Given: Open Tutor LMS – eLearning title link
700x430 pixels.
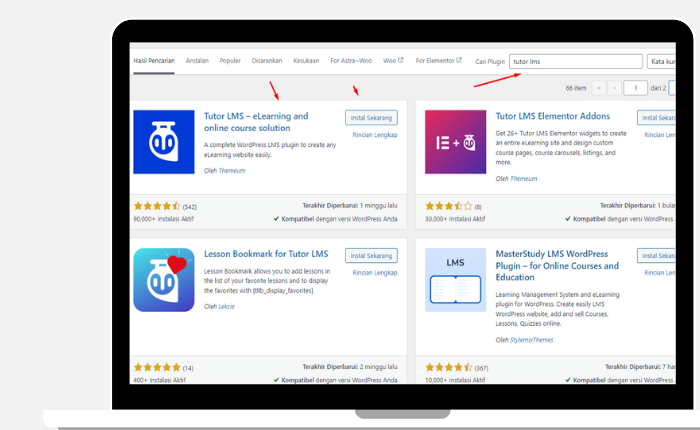Looking at the screenshot, I should click(256, 122).
